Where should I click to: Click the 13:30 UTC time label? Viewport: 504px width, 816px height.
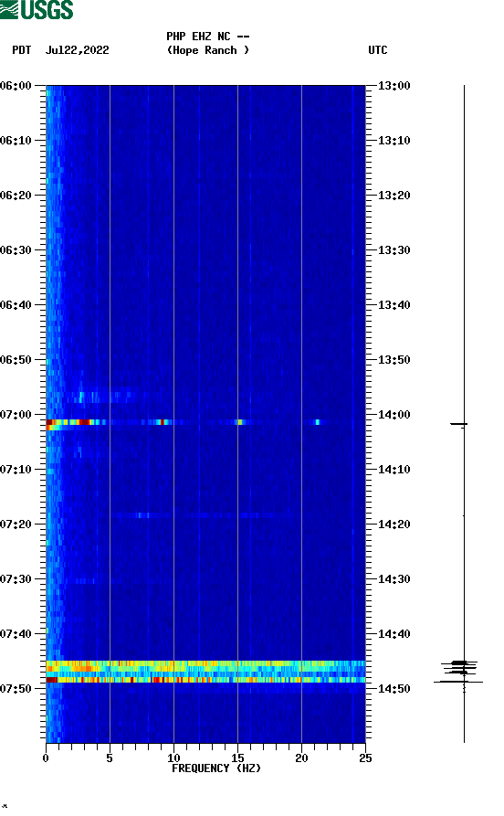pyautogui.click(x=394, y=250)
